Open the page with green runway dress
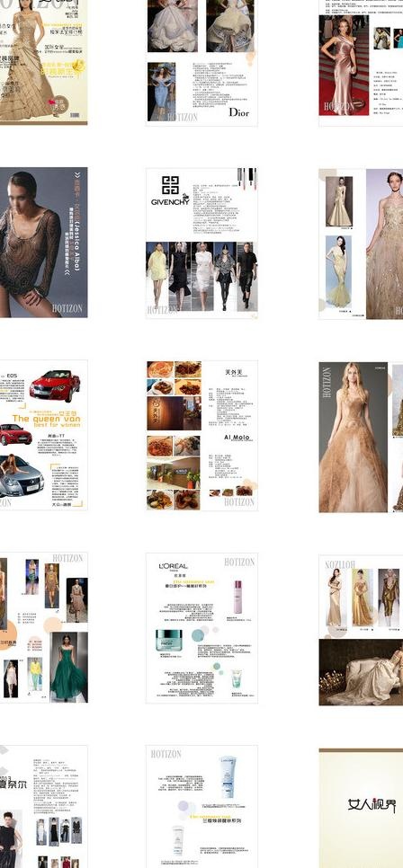Viewport: 403px width, 868px height. click(x=43, y=627)
